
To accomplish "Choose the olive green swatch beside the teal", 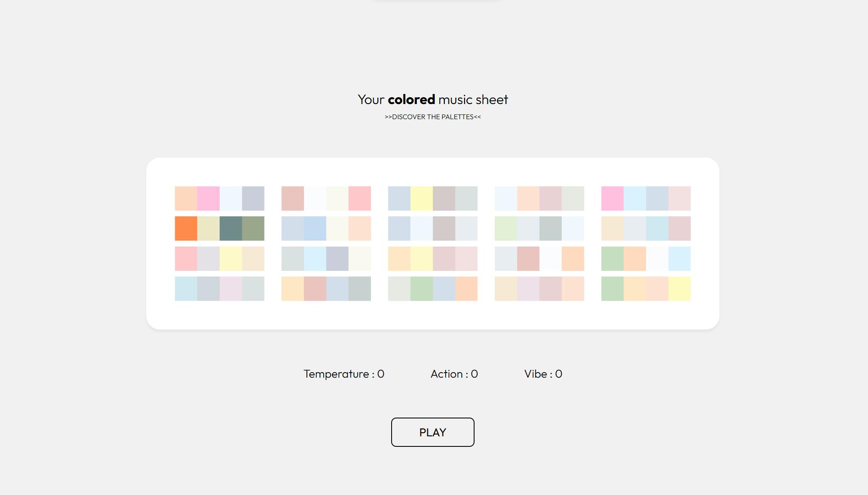I will click(253, 228).
